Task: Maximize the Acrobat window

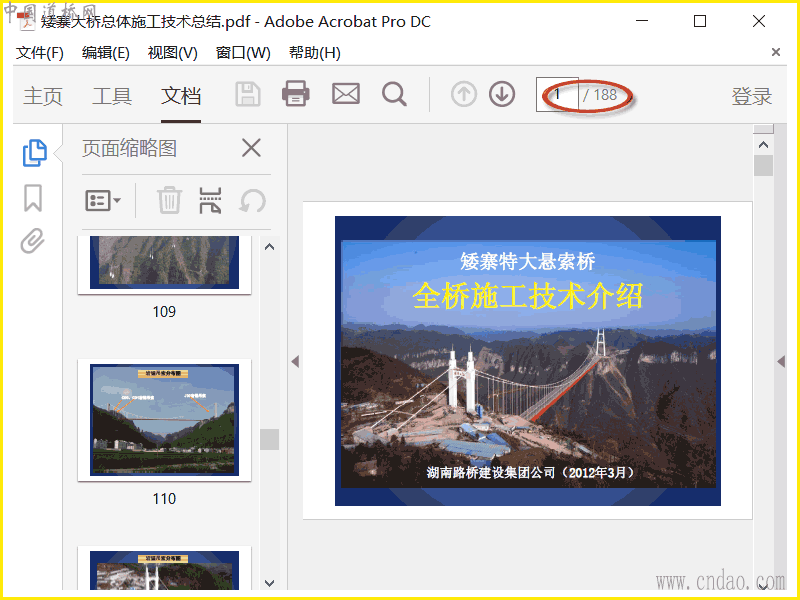Action: pyautogui.click(x=700, y=21)
